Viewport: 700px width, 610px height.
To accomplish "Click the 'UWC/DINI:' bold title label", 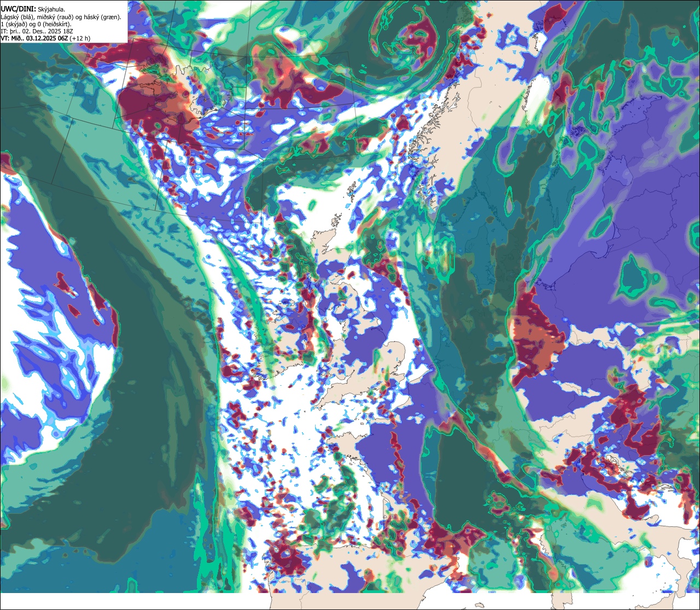I will 19,9.
